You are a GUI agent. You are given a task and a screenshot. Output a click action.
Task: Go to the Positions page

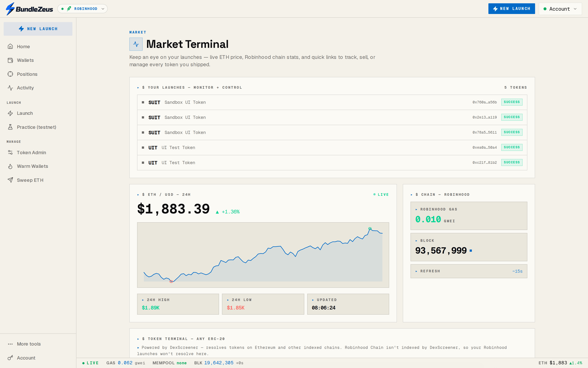(27, 74)
